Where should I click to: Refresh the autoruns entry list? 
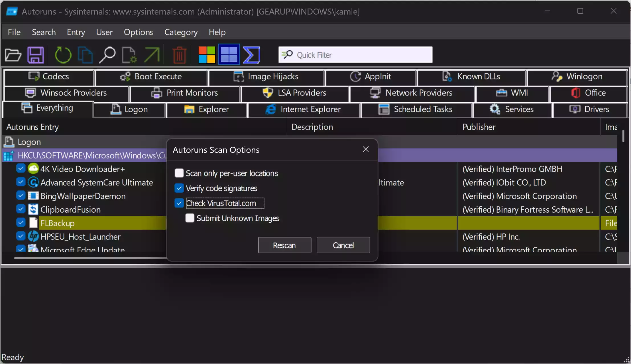(63, 54)
